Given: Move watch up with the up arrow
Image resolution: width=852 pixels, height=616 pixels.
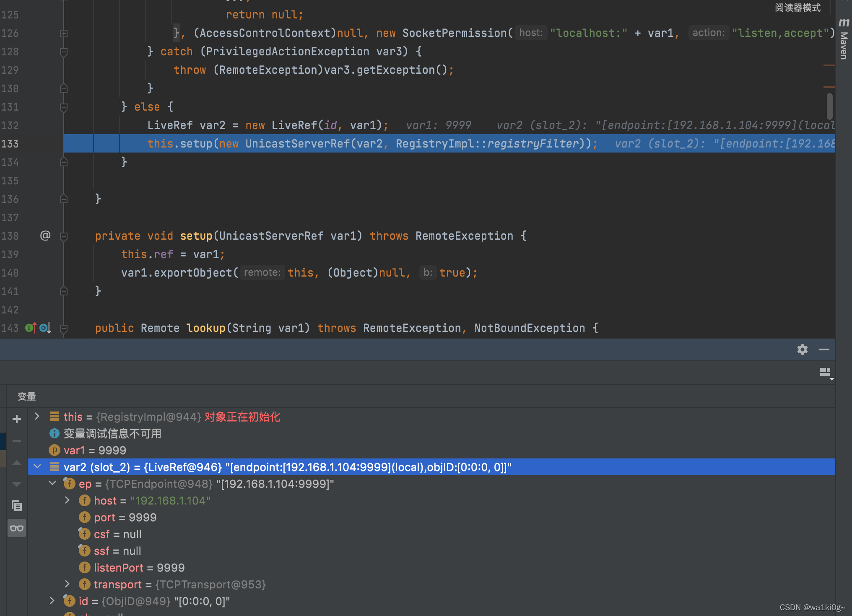Looking at the screenshot, I should coord(17,463).
